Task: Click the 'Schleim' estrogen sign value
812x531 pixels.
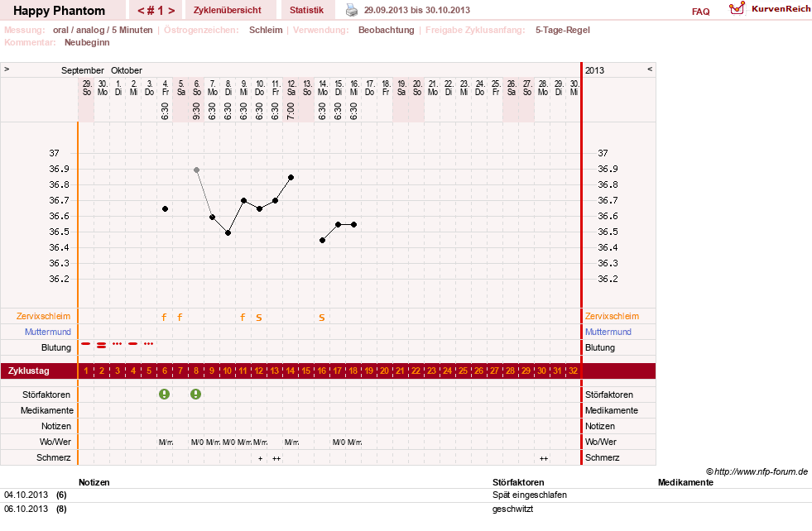Action: pos(266,30)
